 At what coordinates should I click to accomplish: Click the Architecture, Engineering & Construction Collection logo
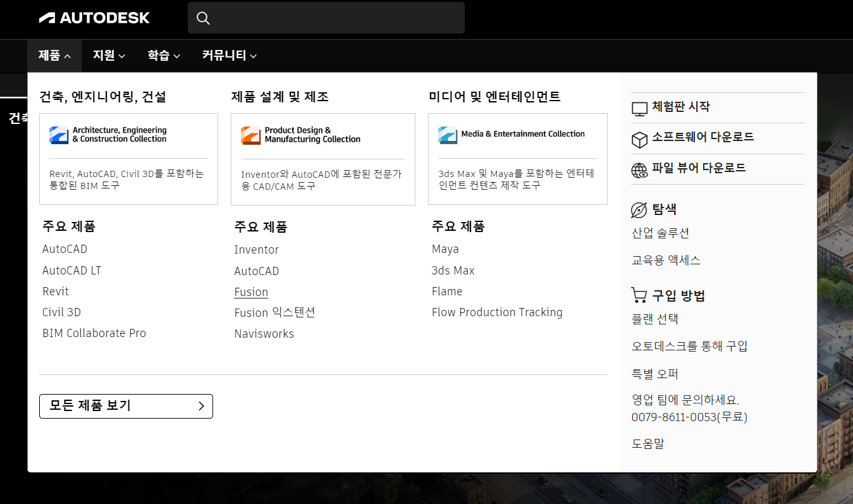(108, 135)
